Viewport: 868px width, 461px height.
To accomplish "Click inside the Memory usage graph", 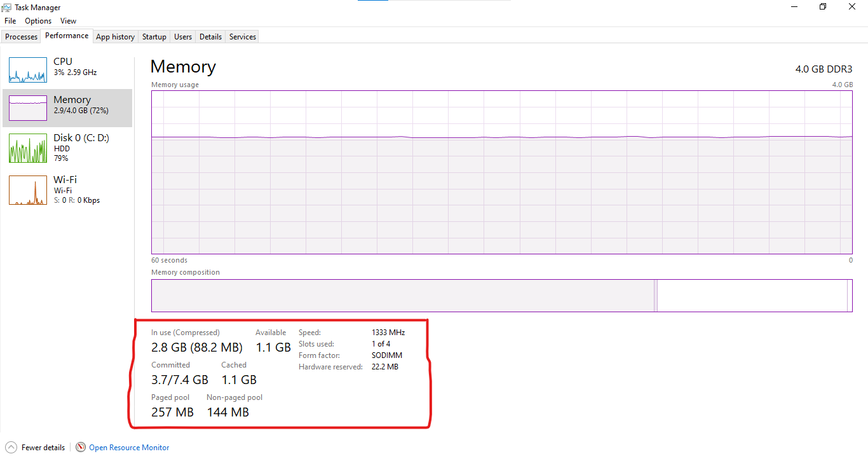I will click(x=502, y=172).
